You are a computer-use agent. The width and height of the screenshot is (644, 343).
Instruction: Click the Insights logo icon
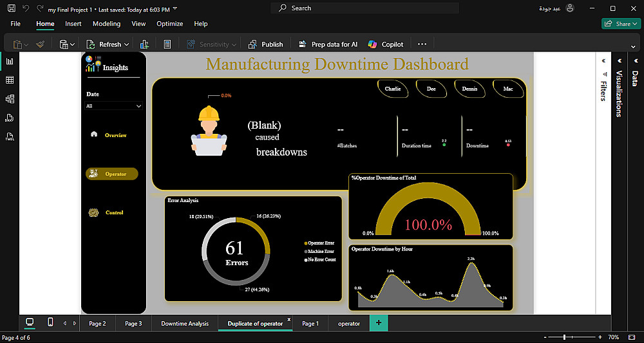[x=93, y=64]
